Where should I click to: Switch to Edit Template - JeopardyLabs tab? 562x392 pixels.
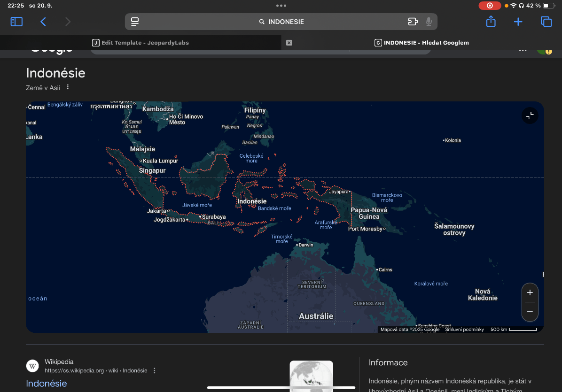[x=140, y=43]
